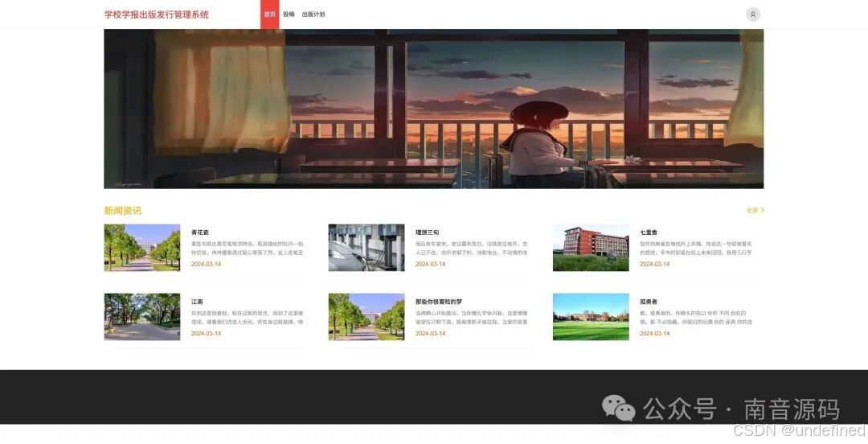Open the user profile avatar icon

pos(753,14)
